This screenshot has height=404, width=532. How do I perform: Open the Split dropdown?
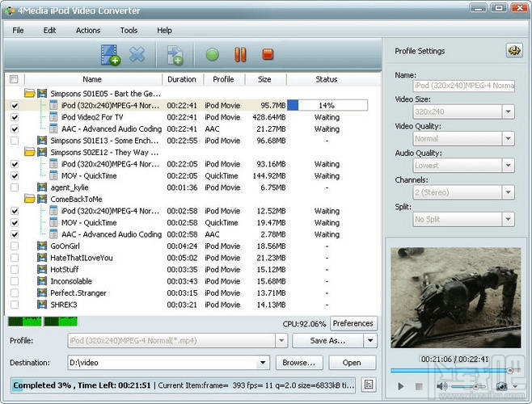(508, 219)
